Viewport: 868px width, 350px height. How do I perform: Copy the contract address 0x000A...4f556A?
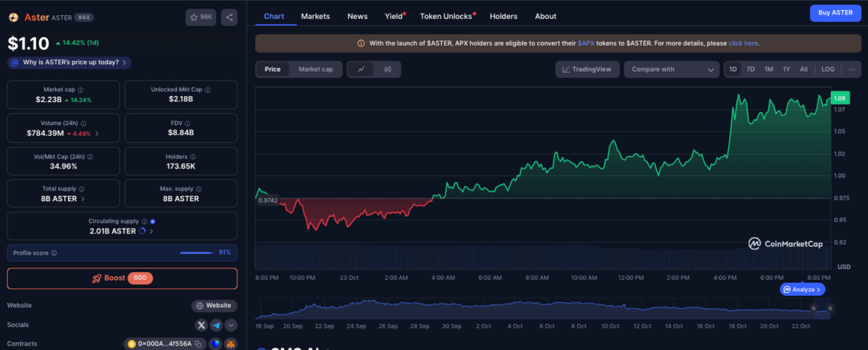pyautogui.click(x=197, y=344)
